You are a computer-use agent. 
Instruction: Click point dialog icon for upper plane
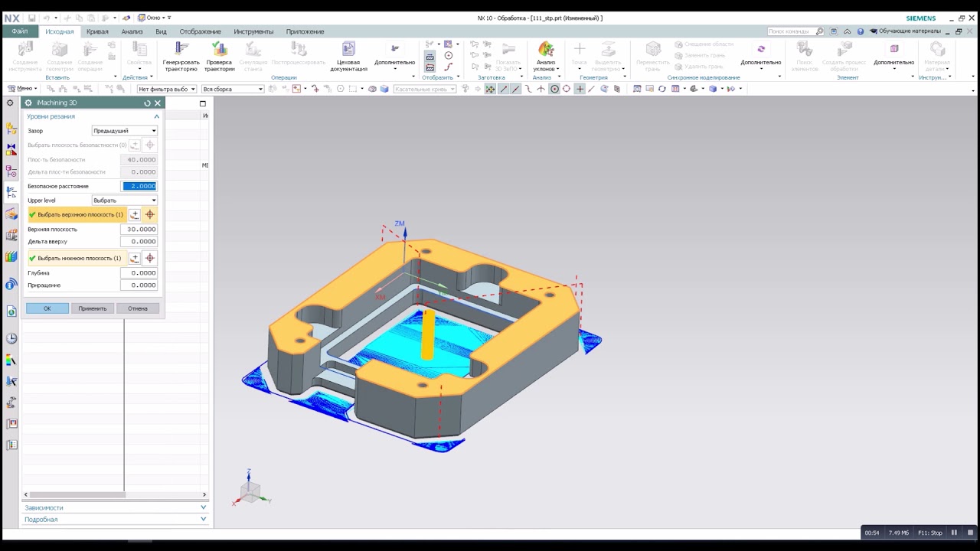point(135,215)
